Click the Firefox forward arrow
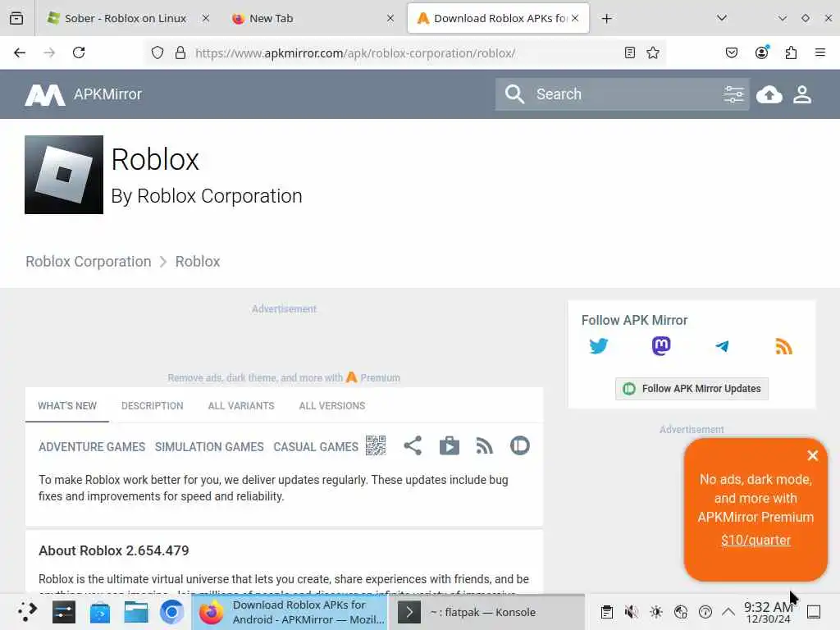This screenshot has width=840, height=630. [49, 52]
